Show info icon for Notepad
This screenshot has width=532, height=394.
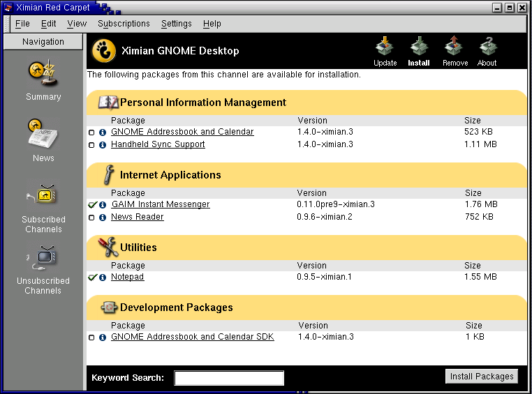pos(103,278)
